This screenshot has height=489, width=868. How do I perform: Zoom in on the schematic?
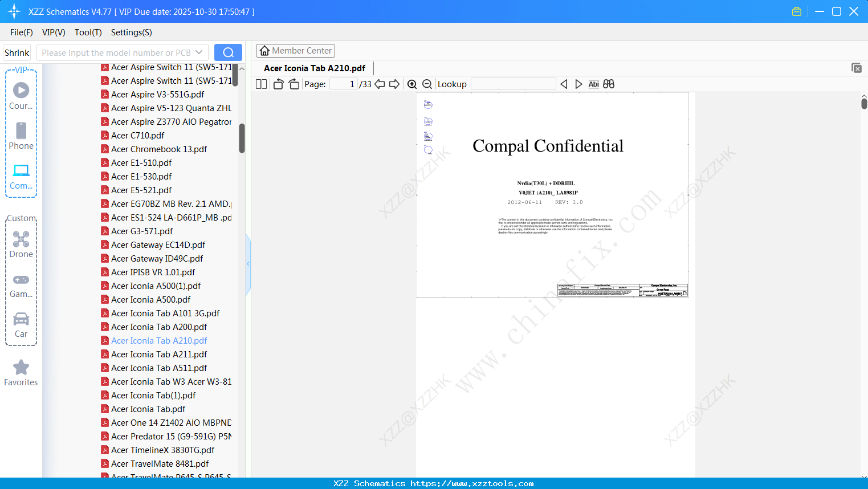click(412, 84)
